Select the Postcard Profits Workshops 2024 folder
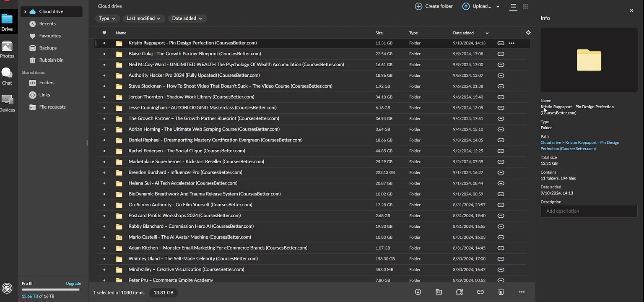 (x=311, y=216)
